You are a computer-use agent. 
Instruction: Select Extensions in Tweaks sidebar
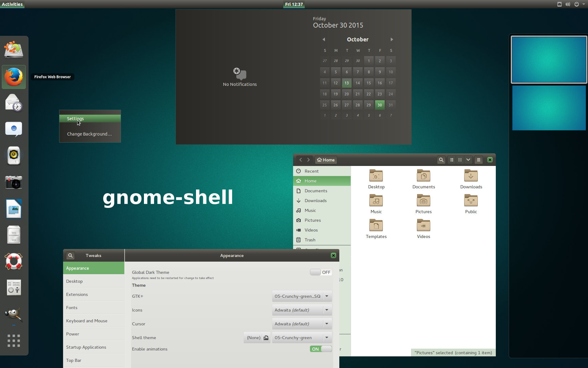coord(94,294)
